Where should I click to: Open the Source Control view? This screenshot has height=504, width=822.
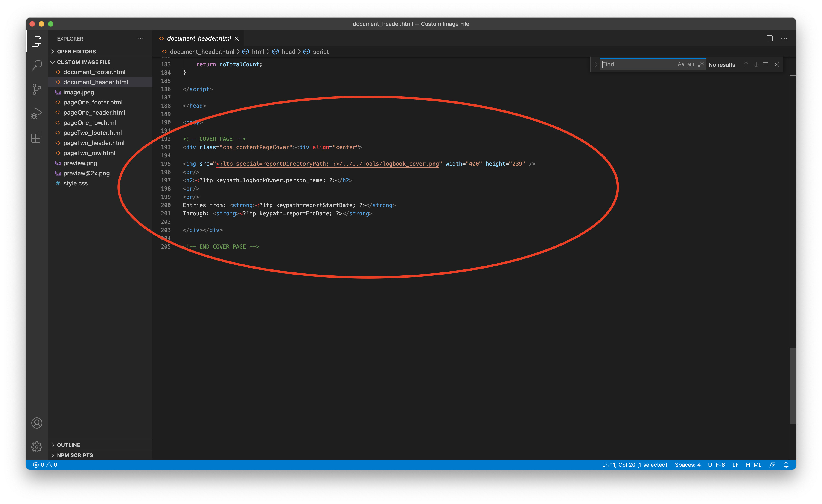tap(37, 89)
